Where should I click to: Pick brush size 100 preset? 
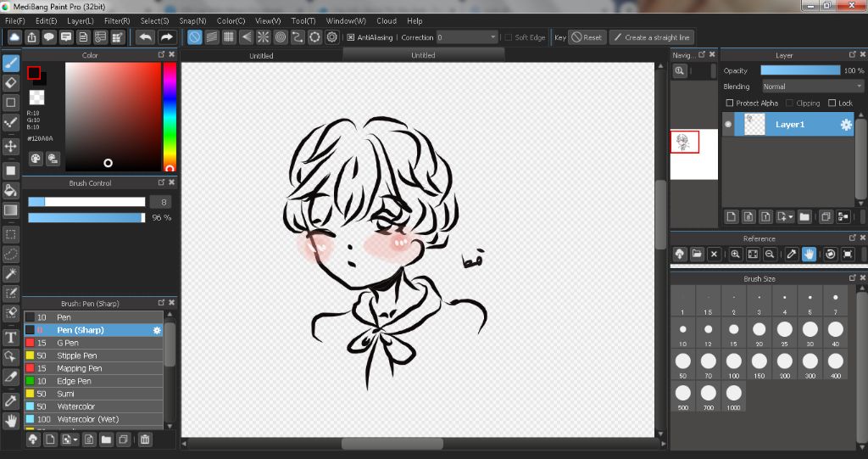(733, 364)
